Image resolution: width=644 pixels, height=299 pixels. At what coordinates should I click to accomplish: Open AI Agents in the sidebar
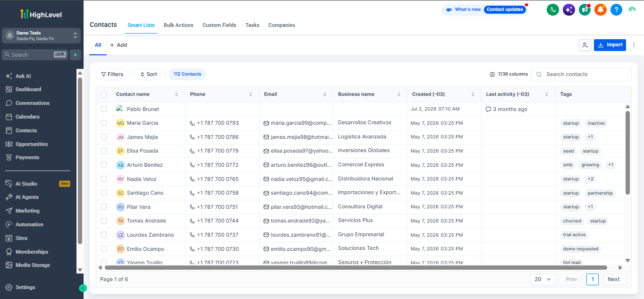(x=22, y=197)
